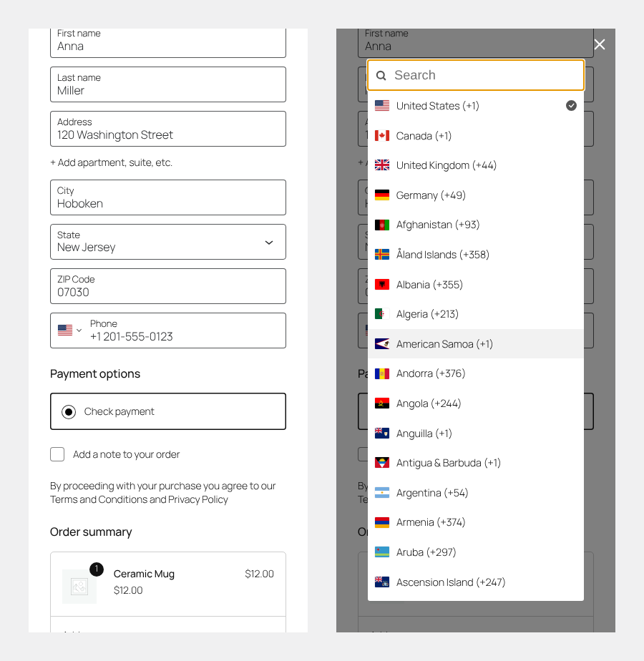This screenshot has height=661, width=644.
Task: Choose American Samoa (+1) option
Action: 476,344
